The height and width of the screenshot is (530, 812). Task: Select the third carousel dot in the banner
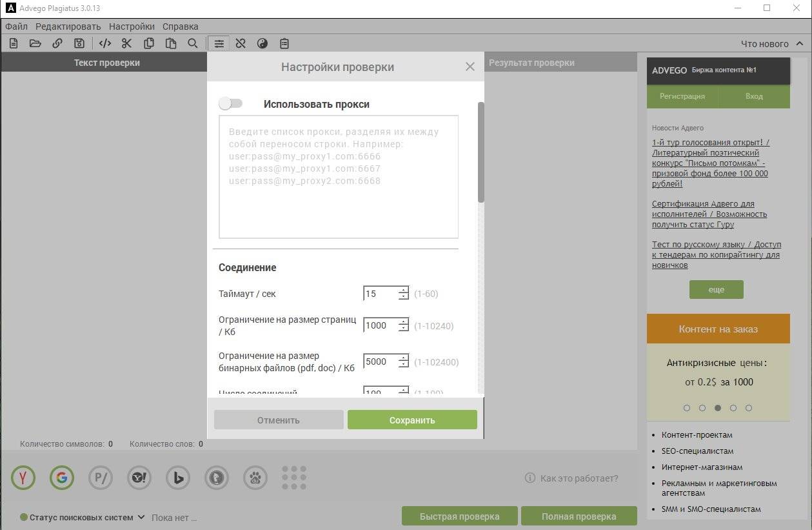[718, 408]
